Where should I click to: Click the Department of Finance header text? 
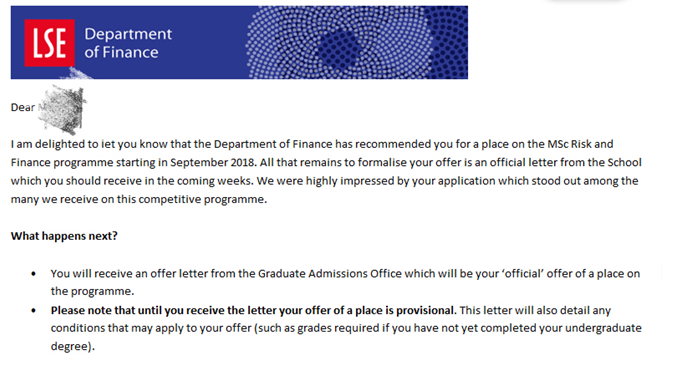click(x=128, y=43)
